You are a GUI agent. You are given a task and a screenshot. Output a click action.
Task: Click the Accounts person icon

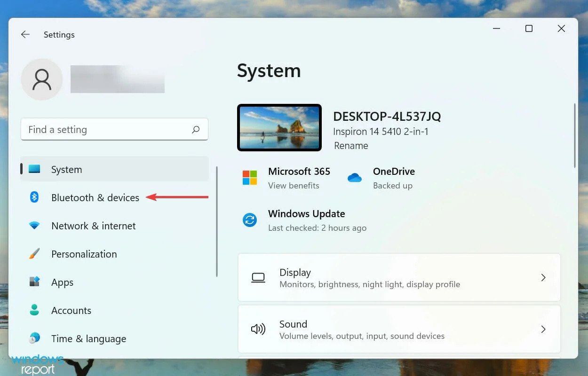tap(34, 310)
